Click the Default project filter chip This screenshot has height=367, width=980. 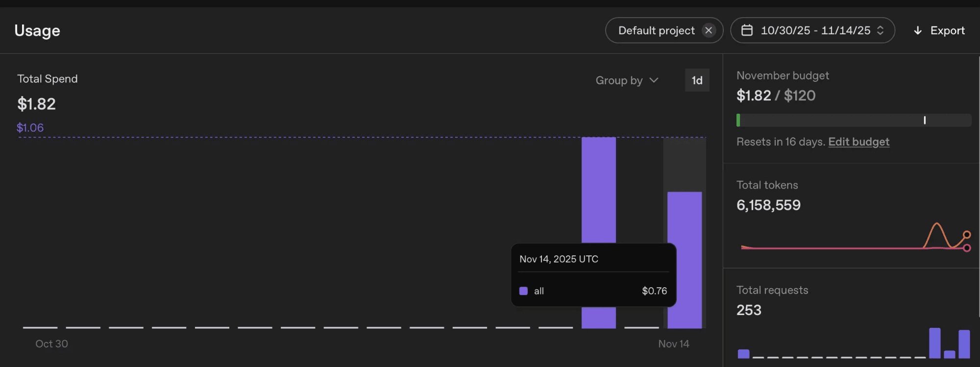point(664,30)
